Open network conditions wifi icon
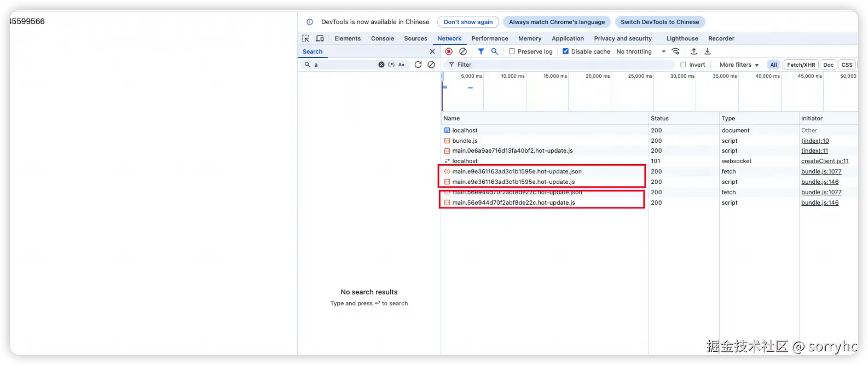This screenshot has height=365, width=868. click(676, 51)
